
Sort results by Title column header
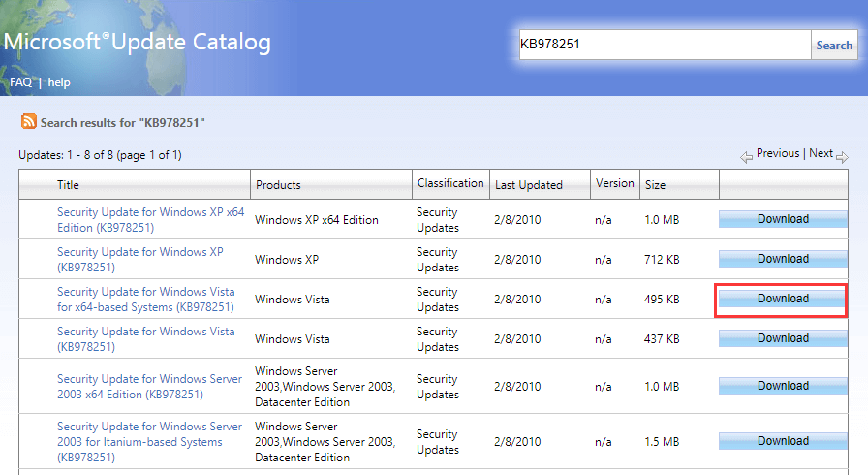(68, 184)
